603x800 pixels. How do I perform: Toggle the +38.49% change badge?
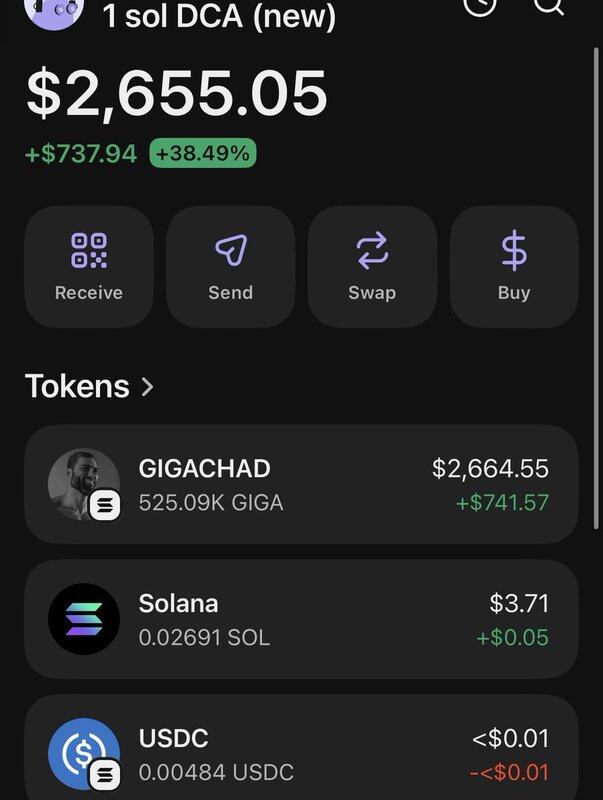pyautogui.click(x=203, y=154)
